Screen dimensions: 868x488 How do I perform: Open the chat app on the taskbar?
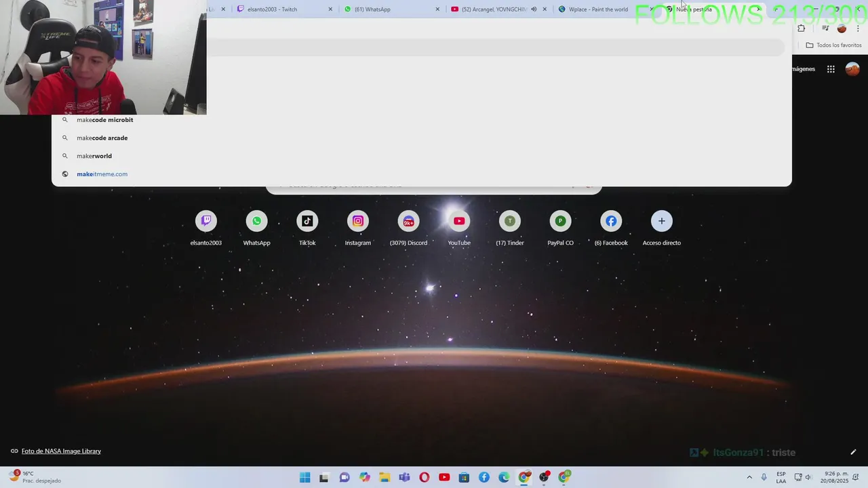click(x=344, y=477)
